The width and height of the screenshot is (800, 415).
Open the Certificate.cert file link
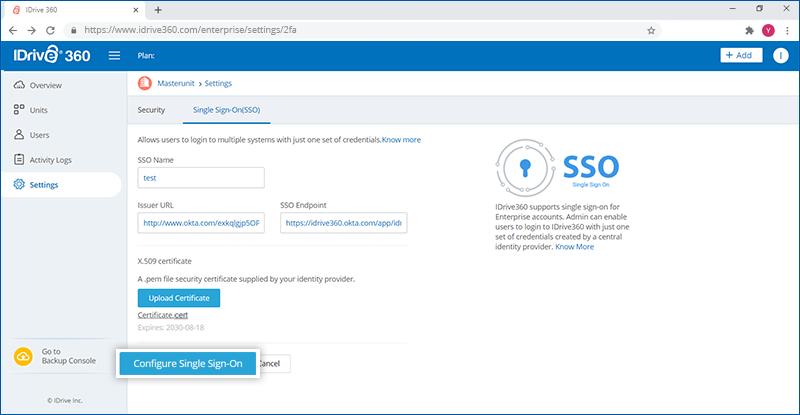(x=163, y=315)
